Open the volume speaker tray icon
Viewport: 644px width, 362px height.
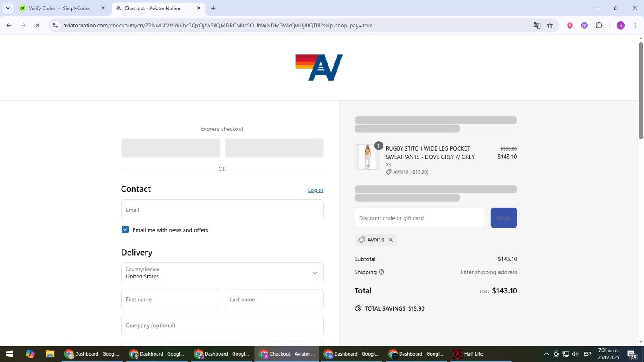pos(575,354)
